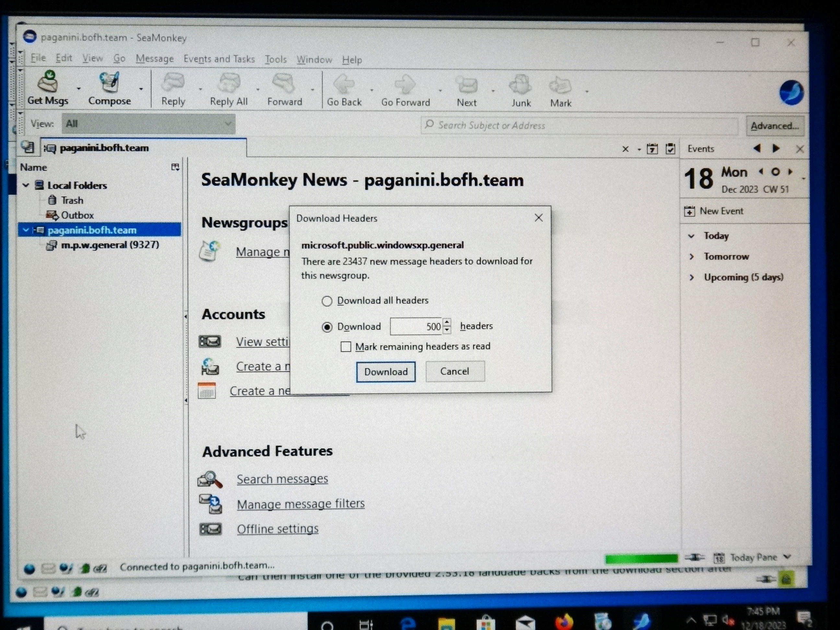Viewport: 840px width, 630px height.
Task: Click the tasks tab icon in tab bar
Action: (x=670, y=148)
